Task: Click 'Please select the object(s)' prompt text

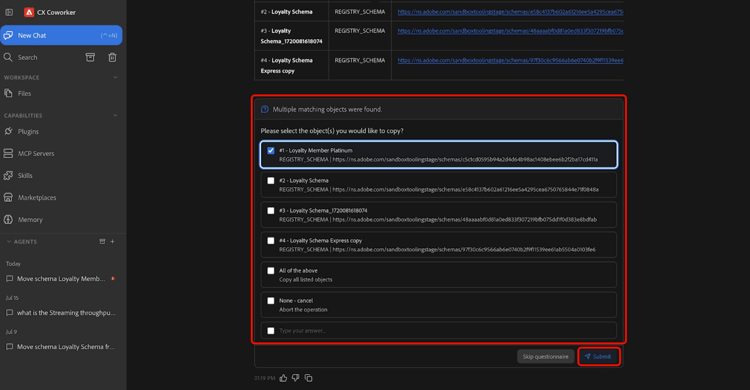Action: pos(332,131)
